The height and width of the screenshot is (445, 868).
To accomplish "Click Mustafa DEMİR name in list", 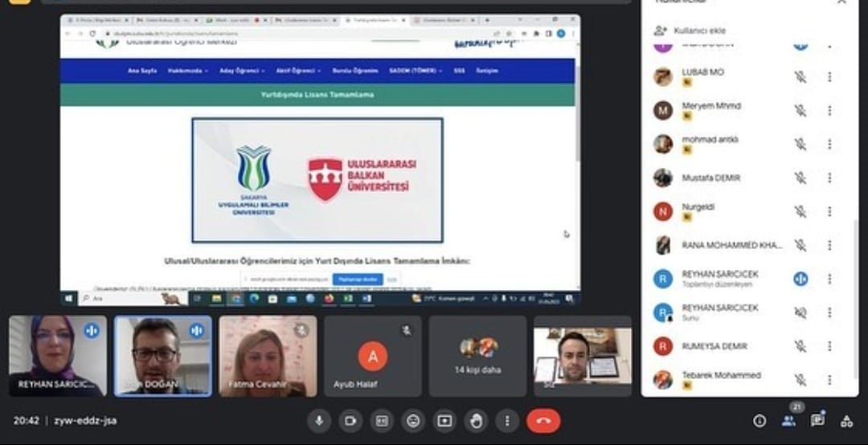I will pos(710,178).
